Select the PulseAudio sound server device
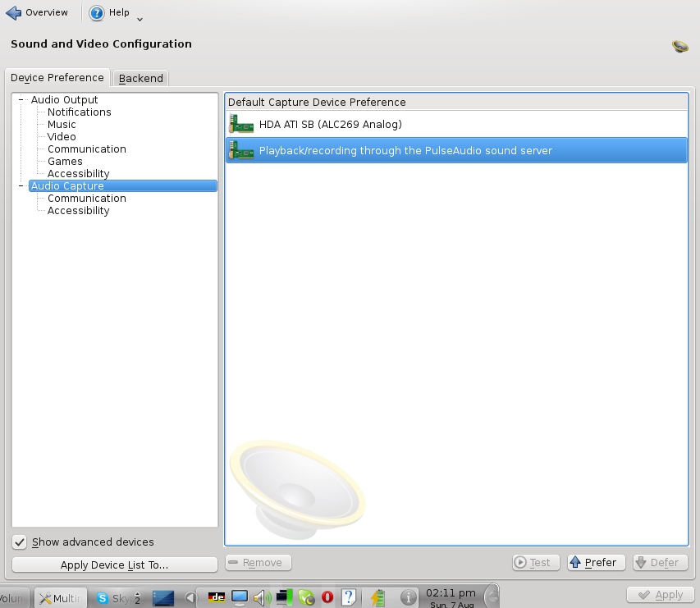Image resolution: width=700 pixels, height=608 pixels. [x=405, y=151]
